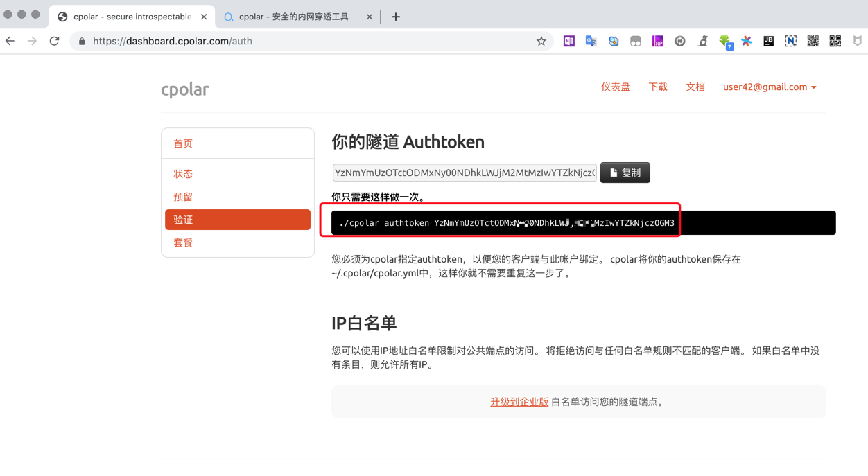The width and height of the screenshot is (868, 476).
Task: Click the 你的隧道 Authtoken heading
Action: pos(408,142)
